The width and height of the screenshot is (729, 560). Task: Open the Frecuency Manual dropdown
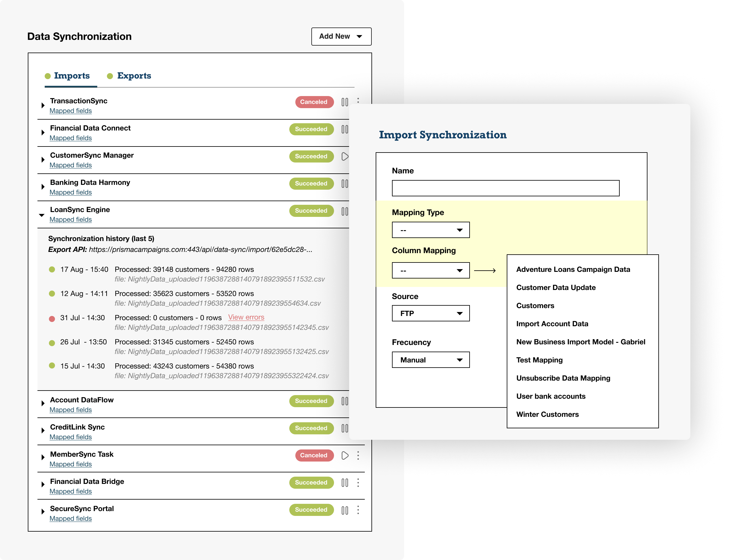(430, 360)
